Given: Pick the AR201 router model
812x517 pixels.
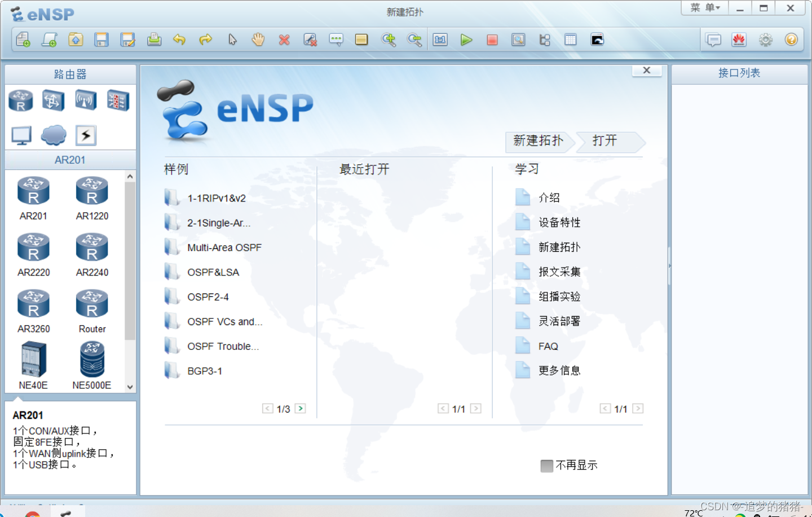Looking at the screenshot, I should coord(33,198).
